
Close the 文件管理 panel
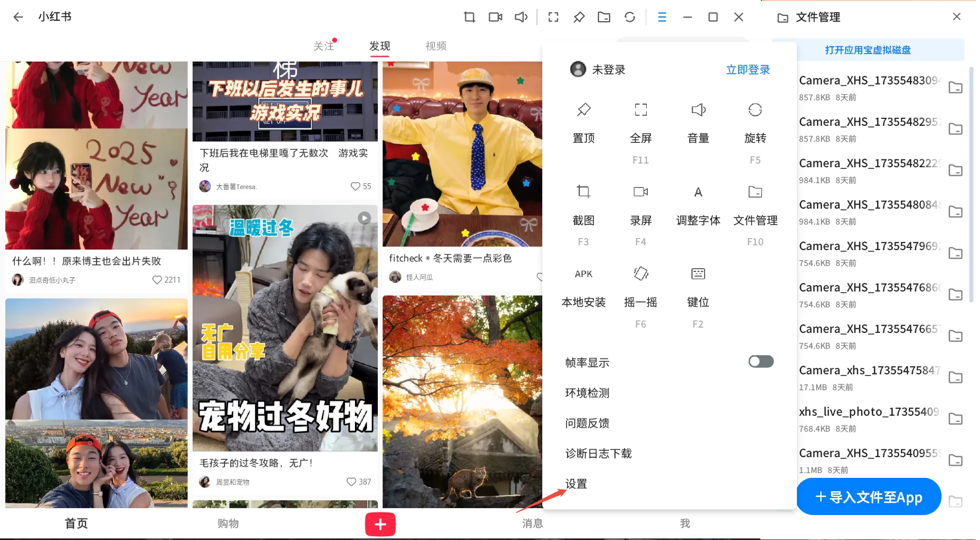tap(957, 17)
